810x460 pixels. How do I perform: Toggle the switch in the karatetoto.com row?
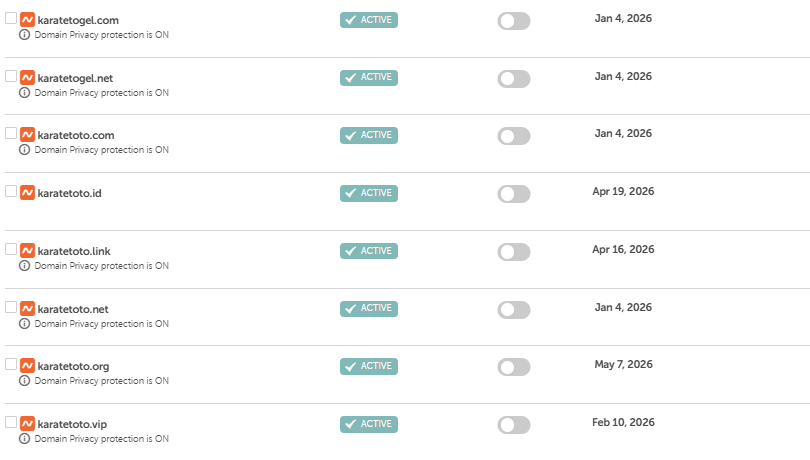pyautogui.click(x=513, y=136)
